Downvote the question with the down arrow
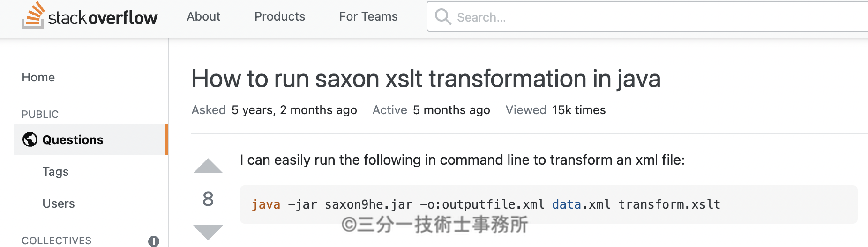The image size is (868, 247). pos(208,232)
